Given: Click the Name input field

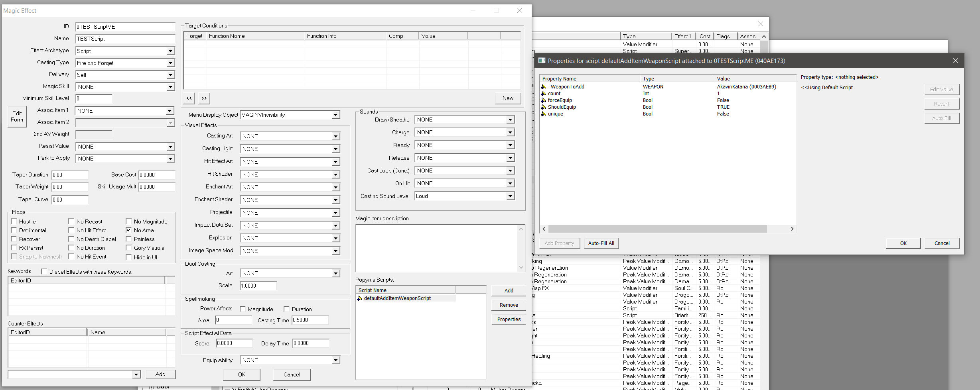Looking at the screenshot, I should [125, 39].
